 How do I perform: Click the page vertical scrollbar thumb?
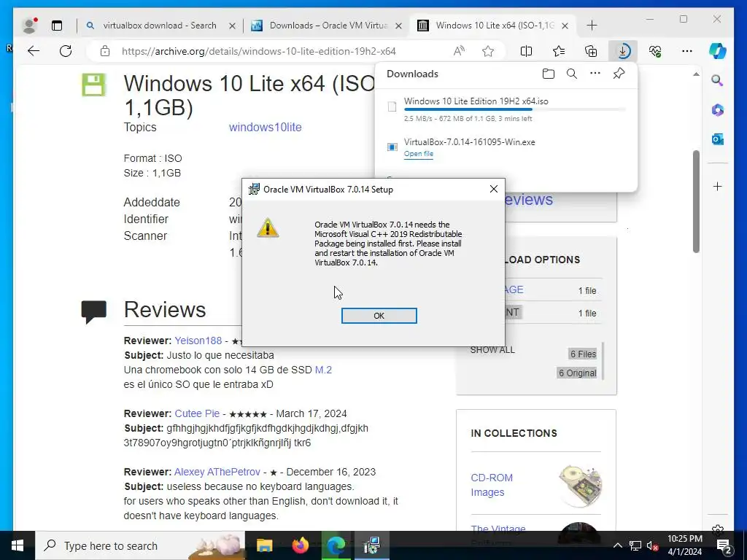pyautogui.click(x=696, y=201)
